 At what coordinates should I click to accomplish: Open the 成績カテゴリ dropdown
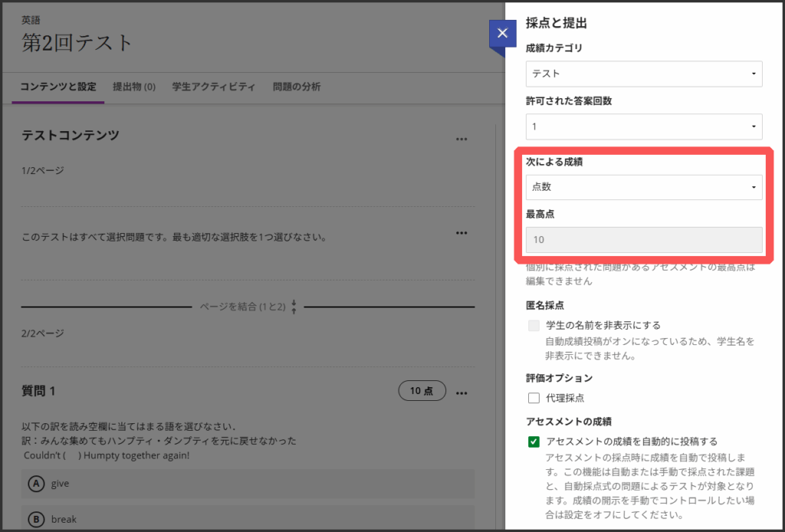coord(643,74)
